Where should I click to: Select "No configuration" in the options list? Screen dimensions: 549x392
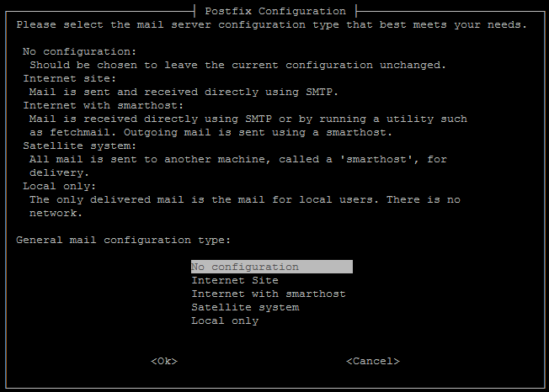(x=245, y=267)
